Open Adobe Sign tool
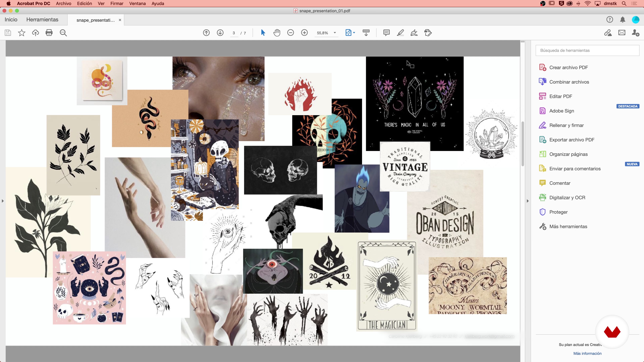This screenshot has width=644, height=362. (561, 111)
